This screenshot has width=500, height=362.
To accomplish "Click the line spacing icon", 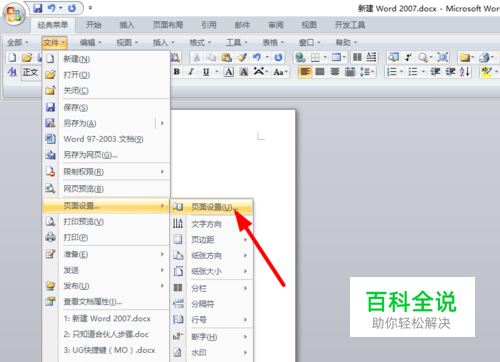I will [367, 72].
